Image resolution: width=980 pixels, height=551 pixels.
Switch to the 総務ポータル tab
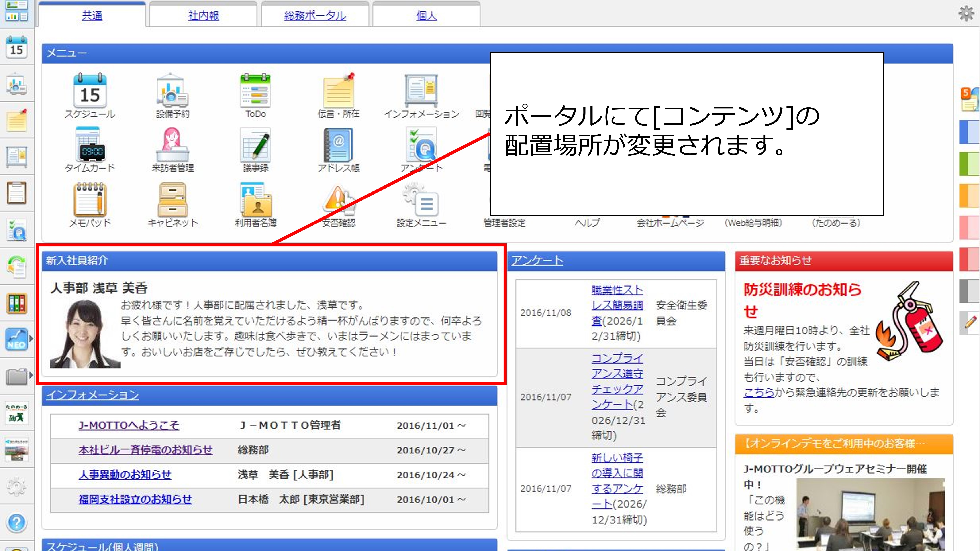point(315,16)
